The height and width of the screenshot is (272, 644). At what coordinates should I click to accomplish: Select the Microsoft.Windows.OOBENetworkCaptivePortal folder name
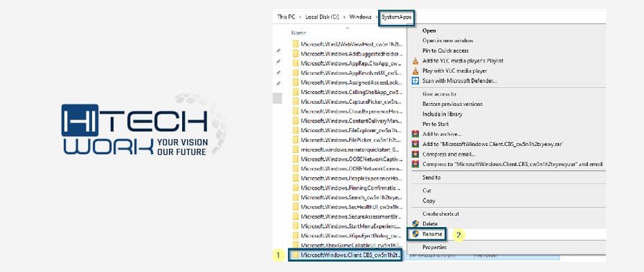[351, 158]
